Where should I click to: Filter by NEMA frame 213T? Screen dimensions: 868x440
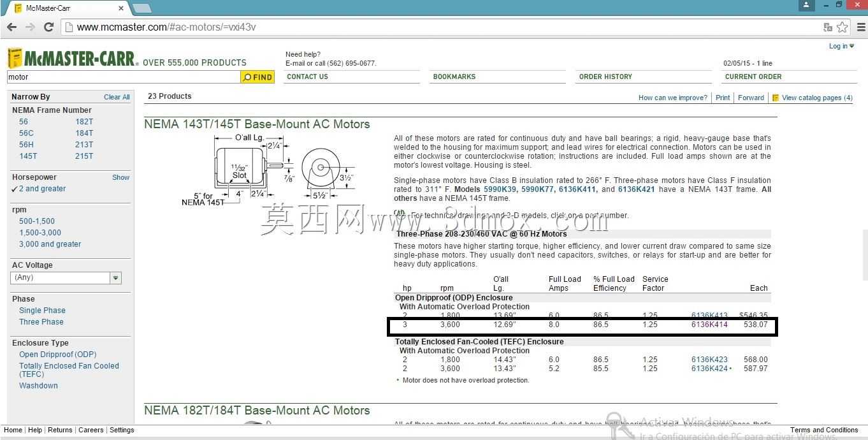point(84,145)
